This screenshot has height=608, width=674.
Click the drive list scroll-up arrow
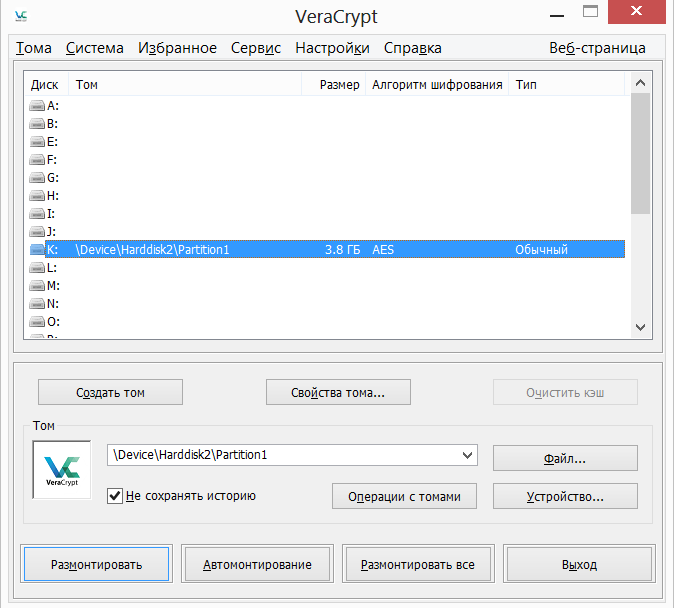click(640, 83)
